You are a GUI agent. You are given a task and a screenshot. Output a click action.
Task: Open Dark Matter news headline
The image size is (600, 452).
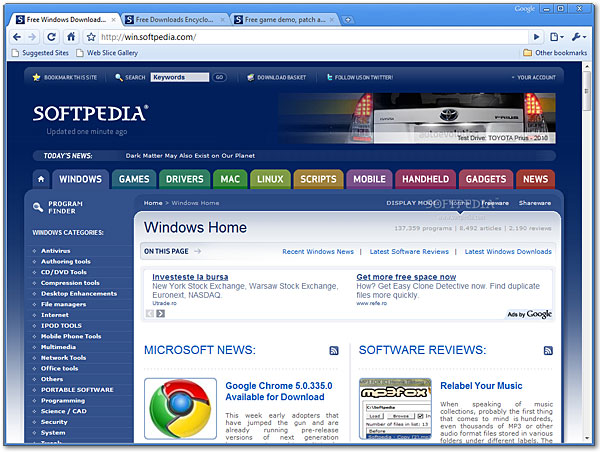pyautogui.click(x=190, y=156)
